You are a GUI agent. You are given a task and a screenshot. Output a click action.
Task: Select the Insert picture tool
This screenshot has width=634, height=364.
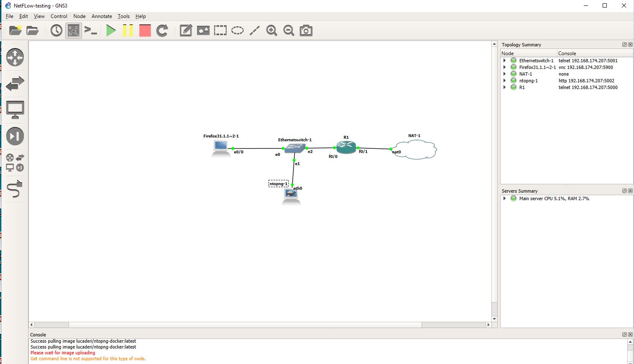203,31
